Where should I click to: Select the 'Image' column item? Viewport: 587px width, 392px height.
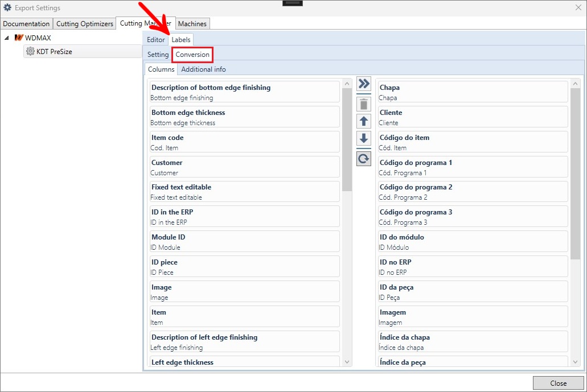pos(245,292)
